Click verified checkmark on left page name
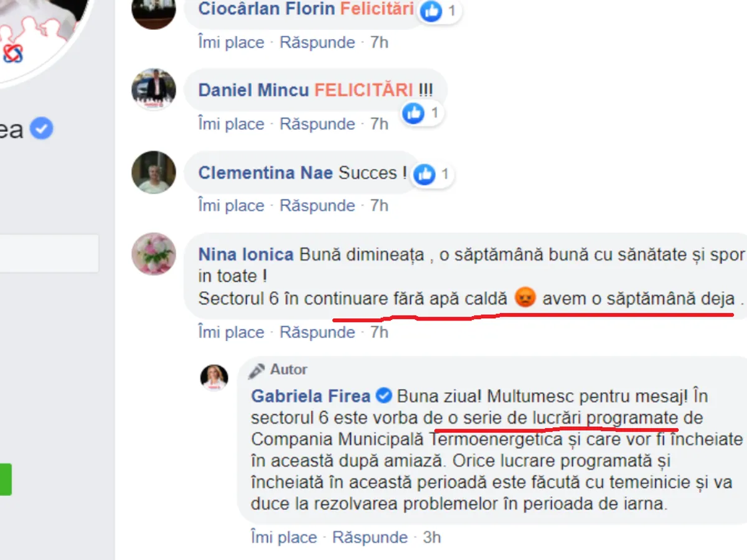The width and height of the screenshot is (747, 560). (42, 129)
